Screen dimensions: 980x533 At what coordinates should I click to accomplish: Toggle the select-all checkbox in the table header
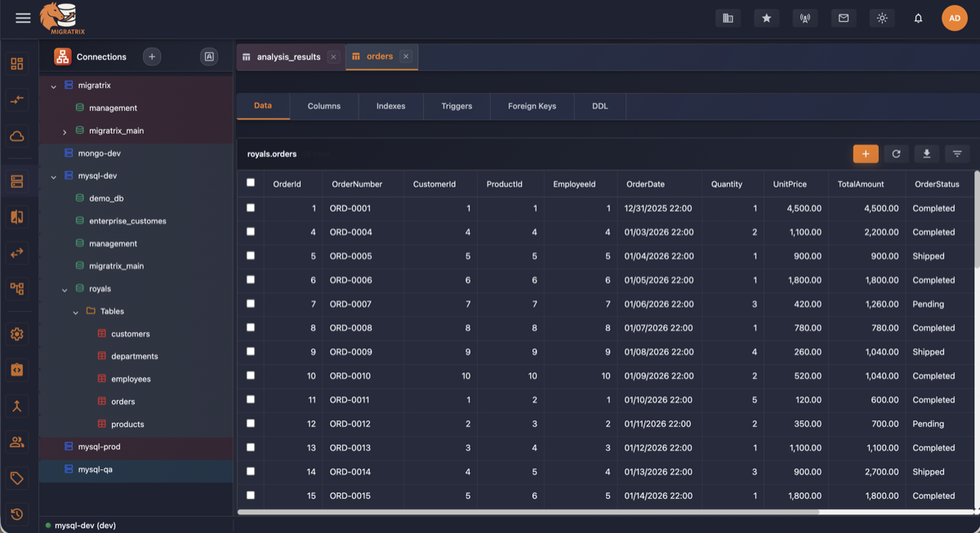tap(251, 183)
